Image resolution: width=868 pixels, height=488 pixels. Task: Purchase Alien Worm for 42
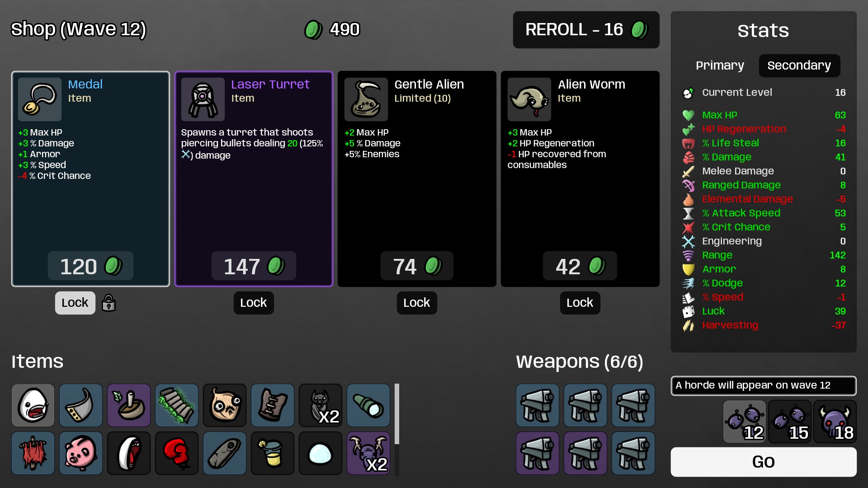(x=580, y=266)
